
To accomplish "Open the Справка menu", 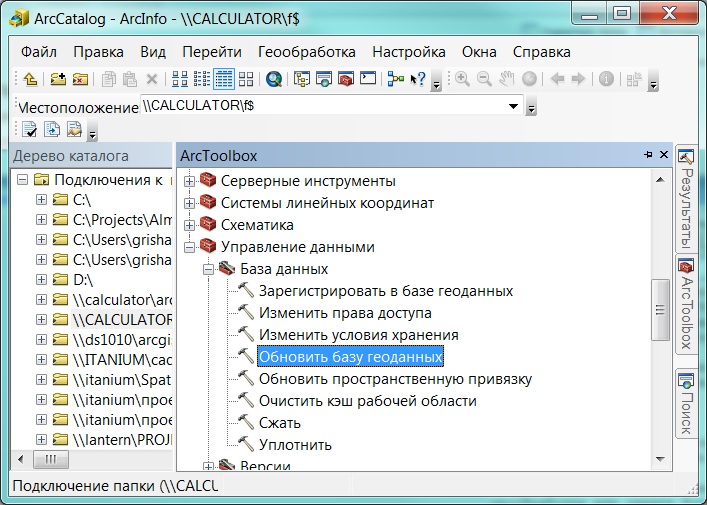I will pos(542,52).
